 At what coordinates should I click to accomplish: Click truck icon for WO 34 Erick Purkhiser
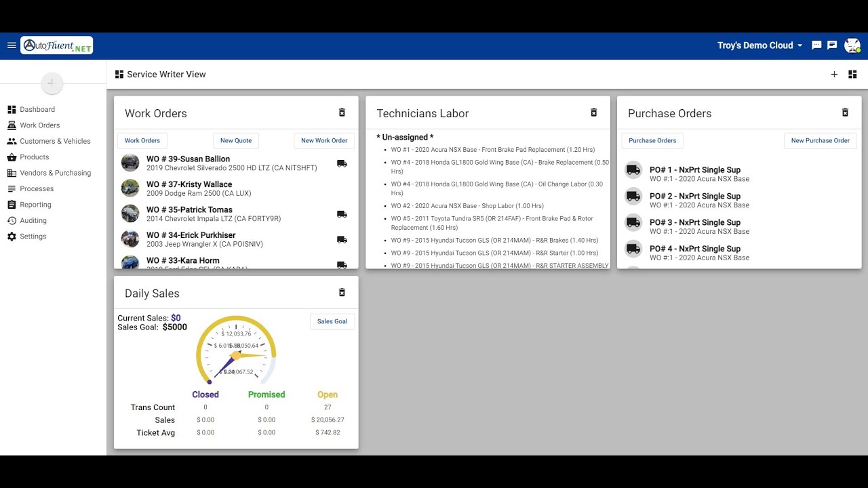click(x=342, y=239)
